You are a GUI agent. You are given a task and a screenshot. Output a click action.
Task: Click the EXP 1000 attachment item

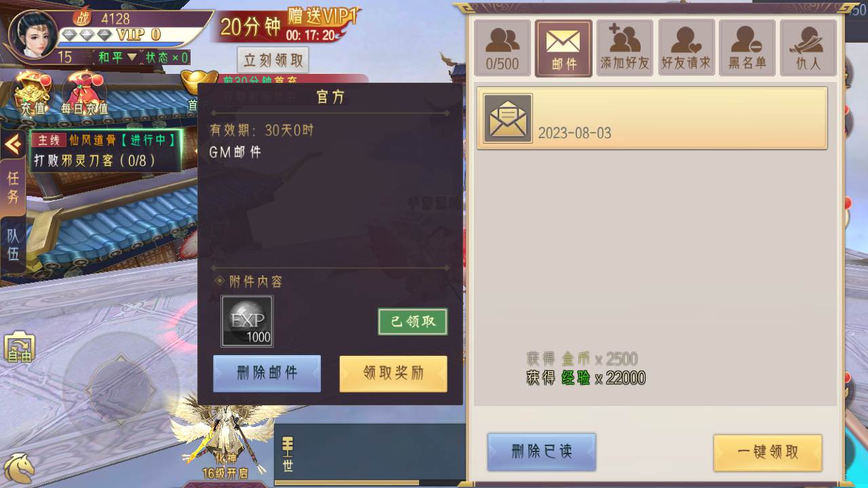point(247,321)
